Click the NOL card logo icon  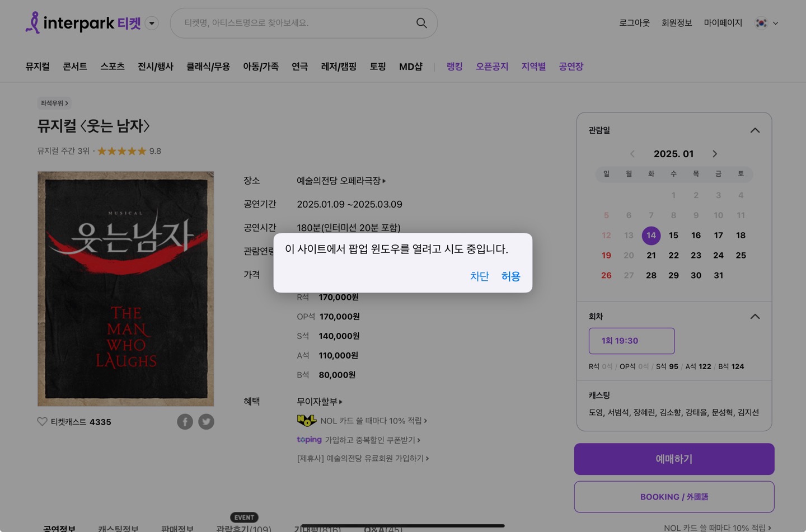(307, 420)
